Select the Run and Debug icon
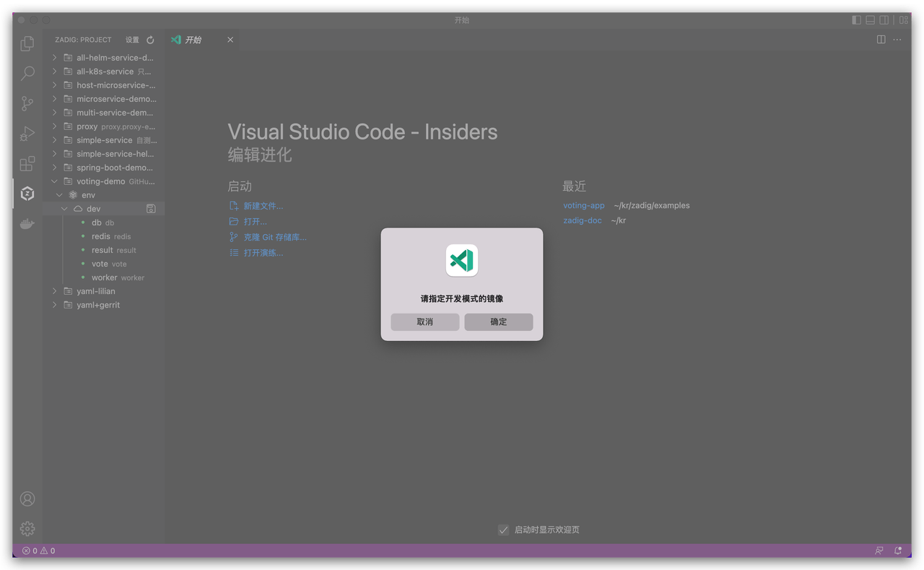Viewport: 924px width, 570px height. 27,133
